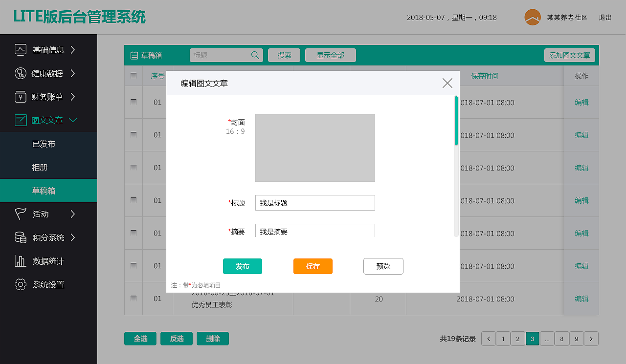This screenshot has height=364, width=626.
Task: Click the 系统设置 gear icon
Action: pyautogui.click(x=20, y=284)
